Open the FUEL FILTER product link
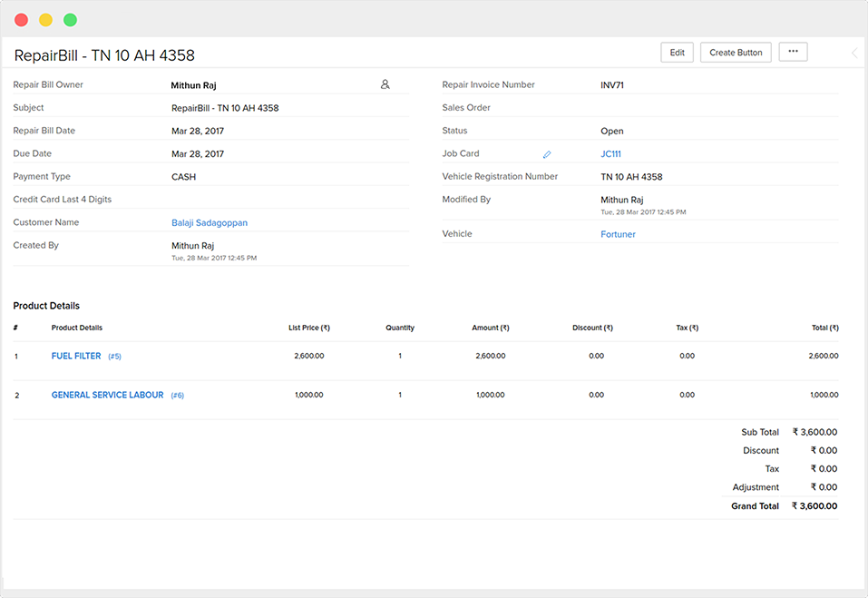This screenshot has width=868, height=598. click(x=76, y=356)
